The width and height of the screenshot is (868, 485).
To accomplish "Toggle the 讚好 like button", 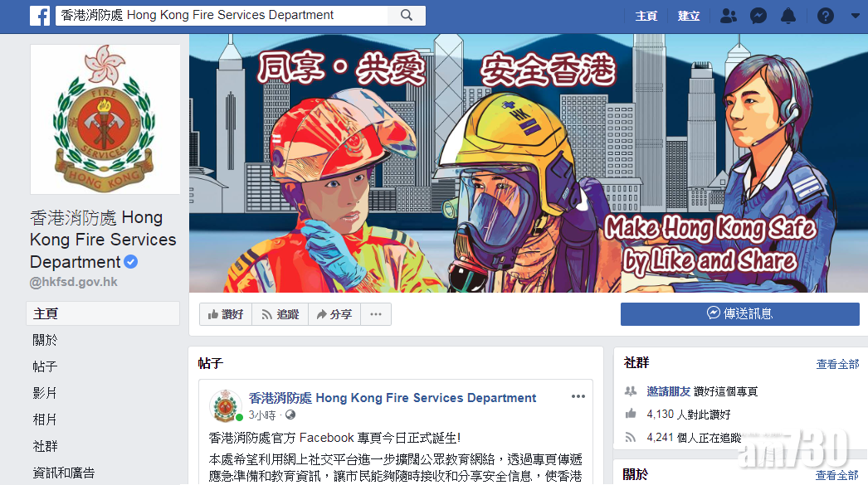I will [x=226, y=314].
